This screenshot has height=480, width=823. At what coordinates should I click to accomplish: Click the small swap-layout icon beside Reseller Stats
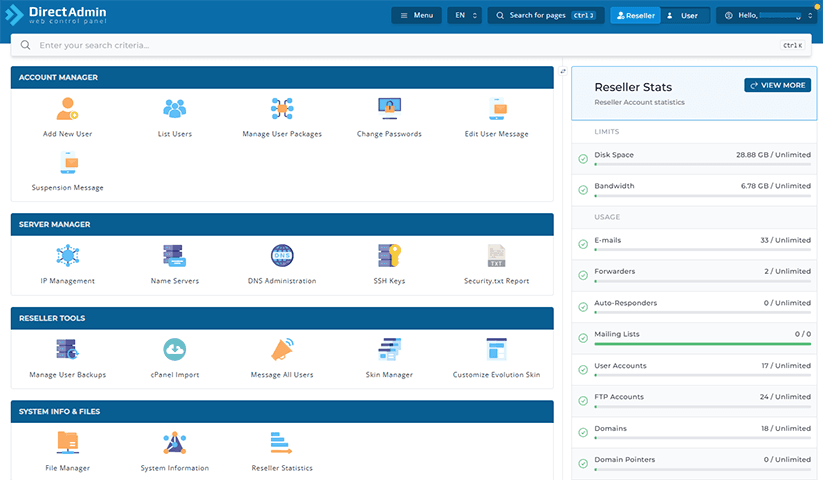pyautogui.click(x=563, y=71)
